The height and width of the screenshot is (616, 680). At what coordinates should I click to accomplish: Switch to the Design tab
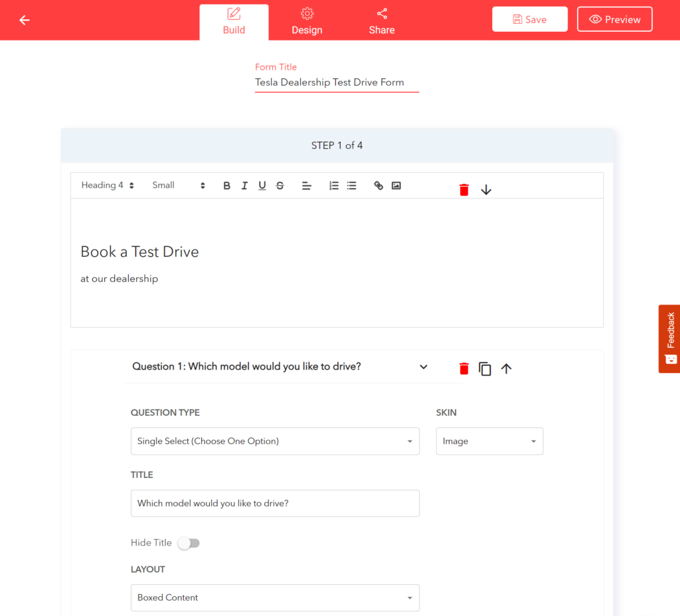pyautogui.click(x=307, y=20)
